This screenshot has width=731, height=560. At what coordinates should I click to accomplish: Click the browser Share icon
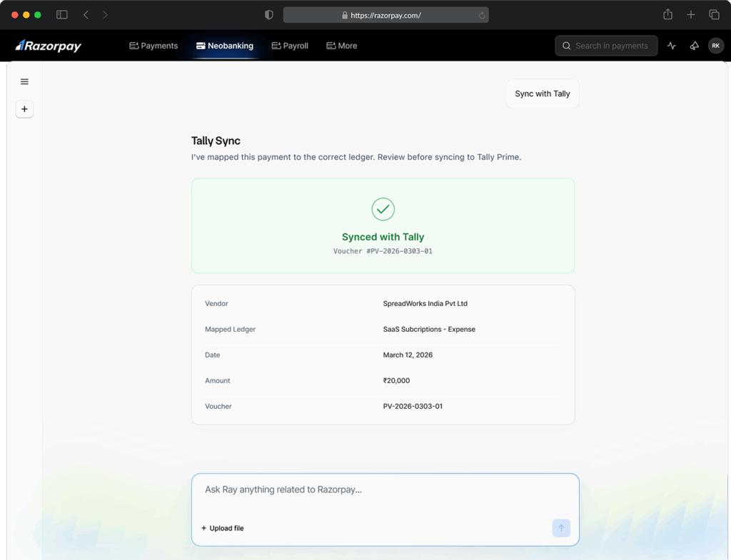point(667,15)
